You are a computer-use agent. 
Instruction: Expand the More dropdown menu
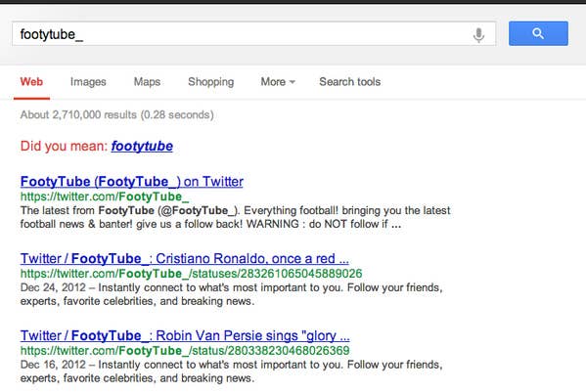[278, 82]
